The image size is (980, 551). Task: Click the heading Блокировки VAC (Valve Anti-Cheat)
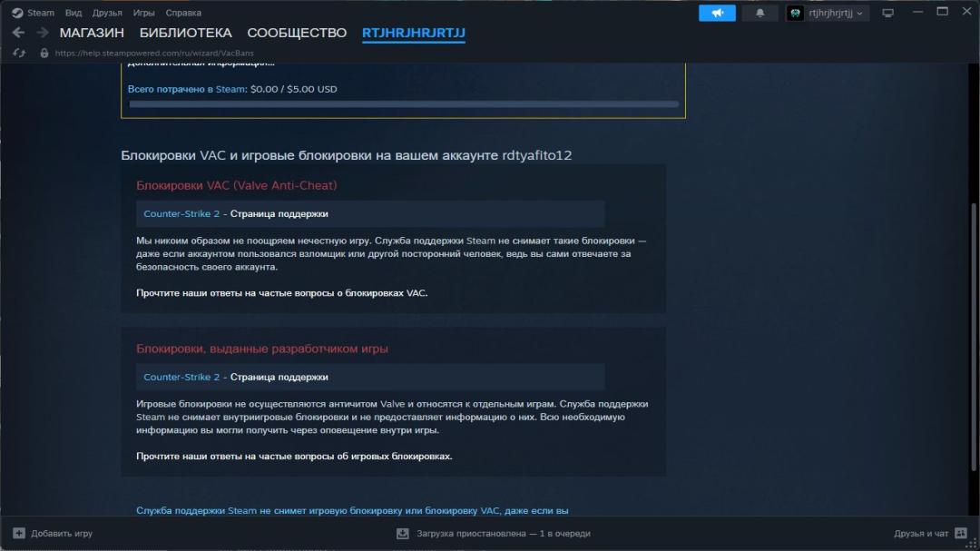pos(236,185)
